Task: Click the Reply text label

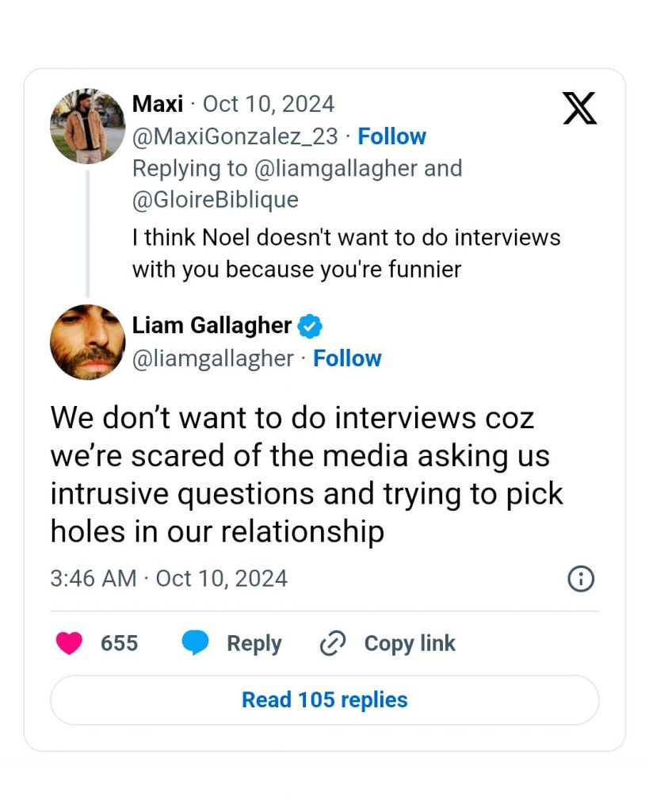Action: tap(254, 643)
